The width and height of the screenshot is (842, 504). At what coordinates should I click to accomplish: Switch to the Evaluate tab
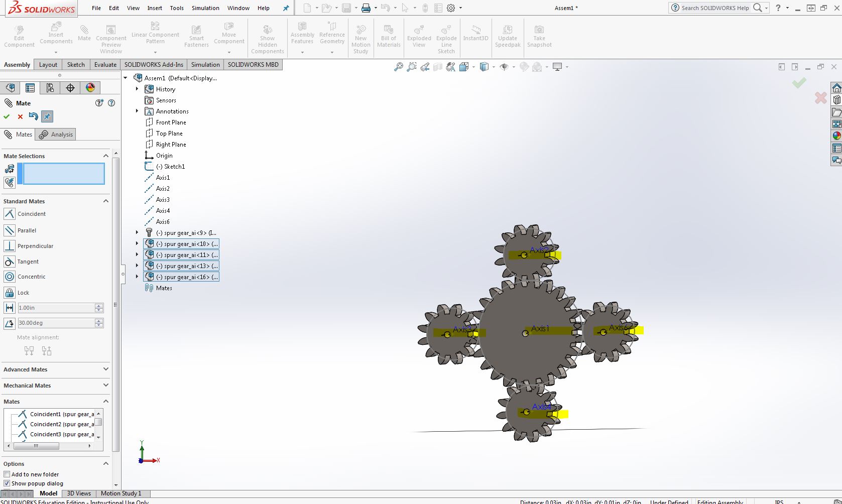pos(105,65)
